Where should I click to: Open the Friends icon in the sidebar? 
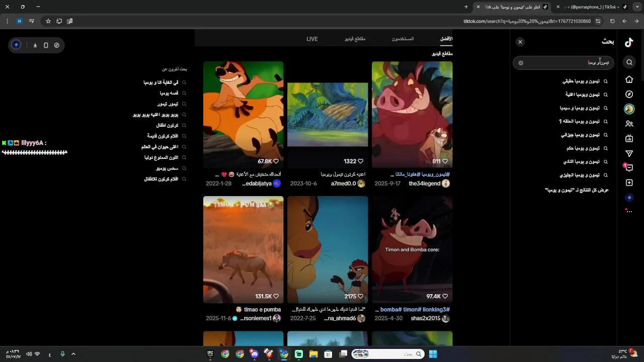coord(629,124)
